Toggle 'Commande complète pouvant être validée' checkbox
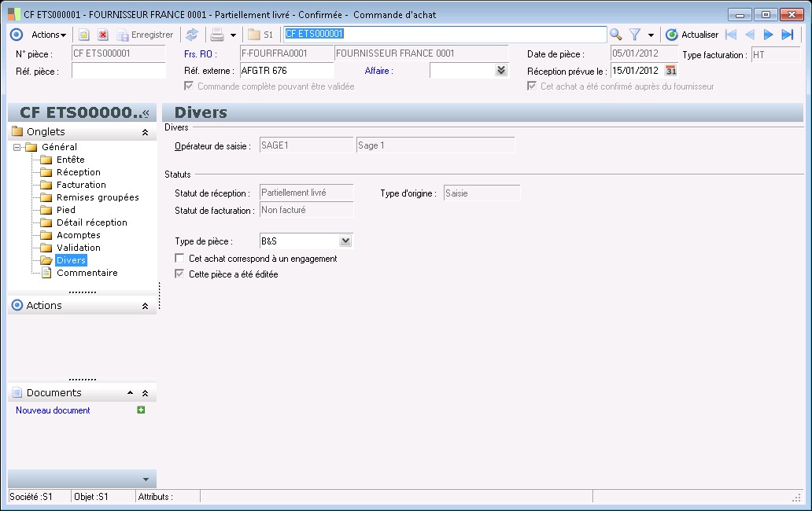Image resolution: width=812 pixels, height=511 pixels. [x=190, y=86]
